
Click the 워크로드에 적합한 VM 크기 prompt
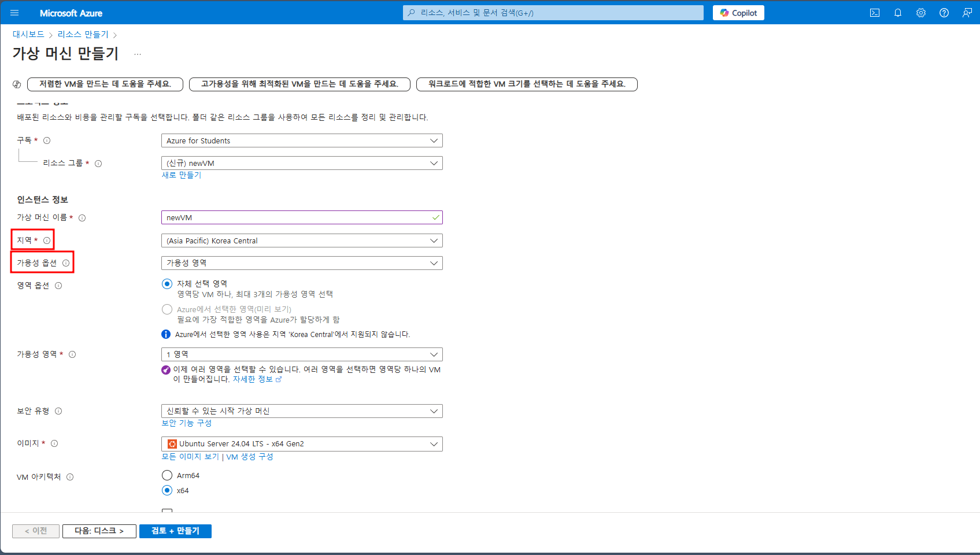pos(527,84)
